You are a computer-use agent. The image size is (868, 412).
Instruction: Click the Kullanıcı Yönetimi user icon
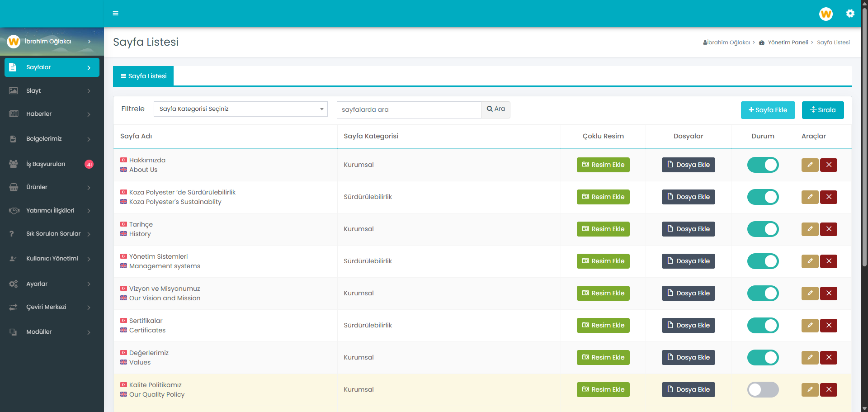tap(13, 259)
